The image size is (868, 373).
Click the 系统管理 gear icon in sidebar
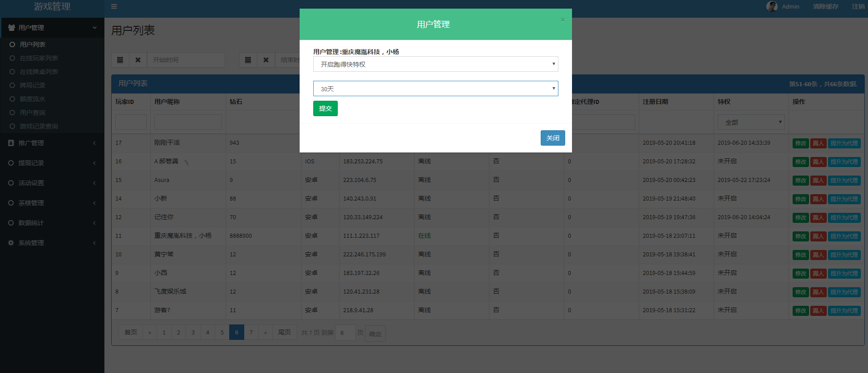coord(11,243)
